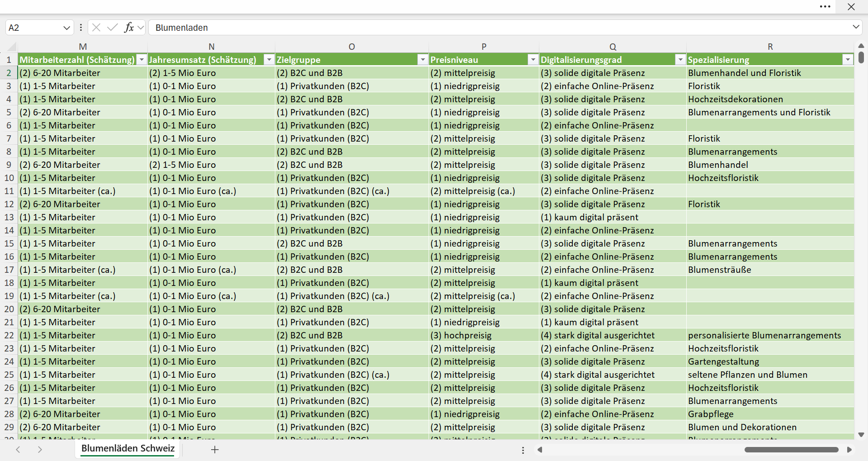Click the vertical scroll up arrow

point(861,46)
